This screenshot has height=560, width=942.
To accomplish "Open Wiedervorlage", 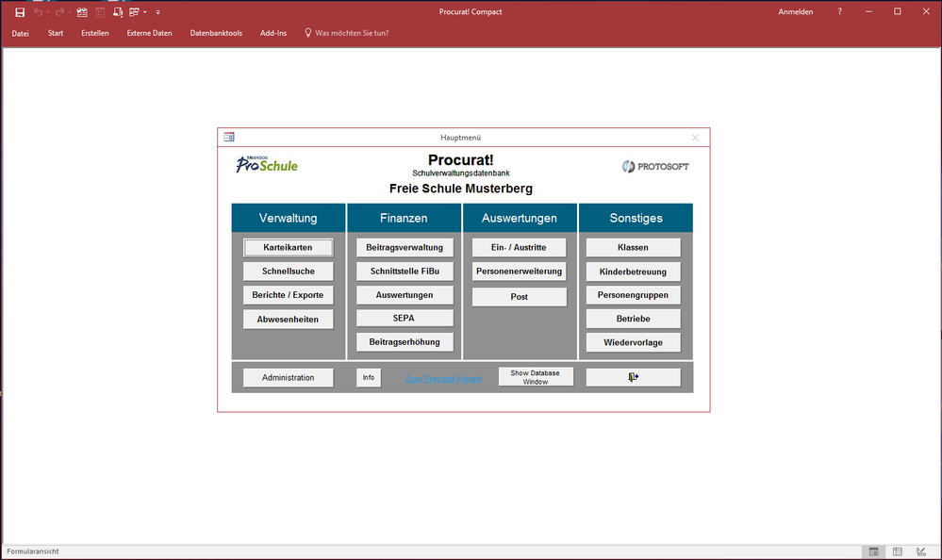I will point(634,342).
